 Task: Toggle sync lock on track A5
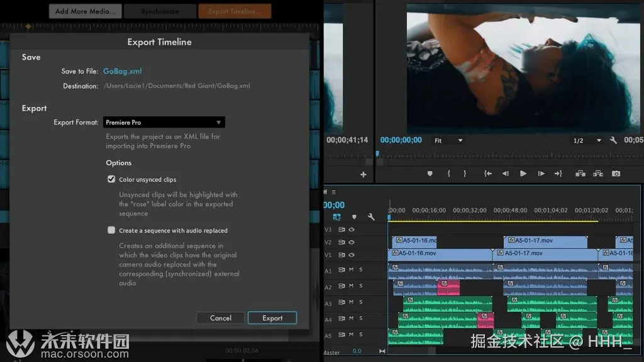pyautogui.click(x=341, y=334)
